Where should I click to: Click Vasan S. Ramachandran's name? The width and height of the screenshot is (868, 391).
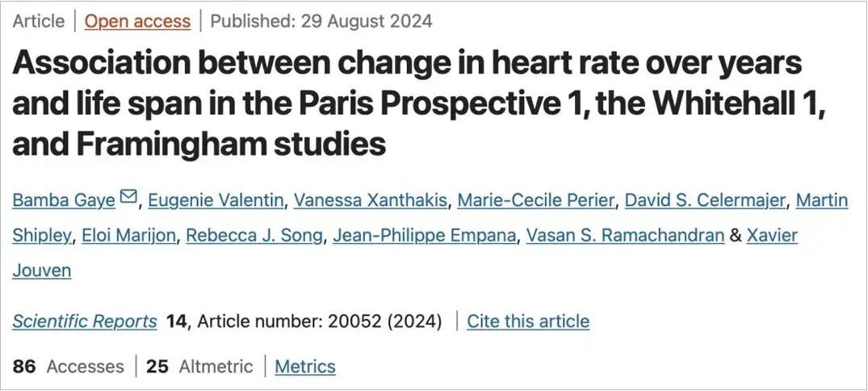point(625,236)
